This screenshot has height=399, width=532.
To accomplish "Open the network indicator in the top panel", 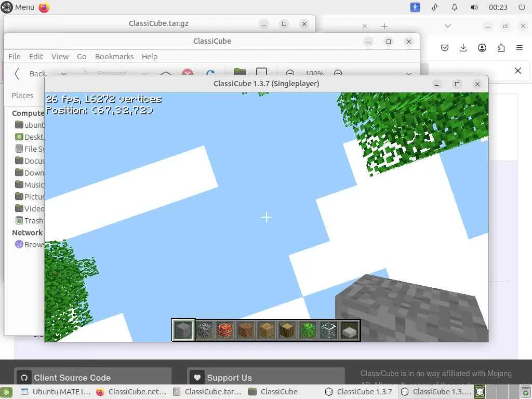I will pos(435,7).
